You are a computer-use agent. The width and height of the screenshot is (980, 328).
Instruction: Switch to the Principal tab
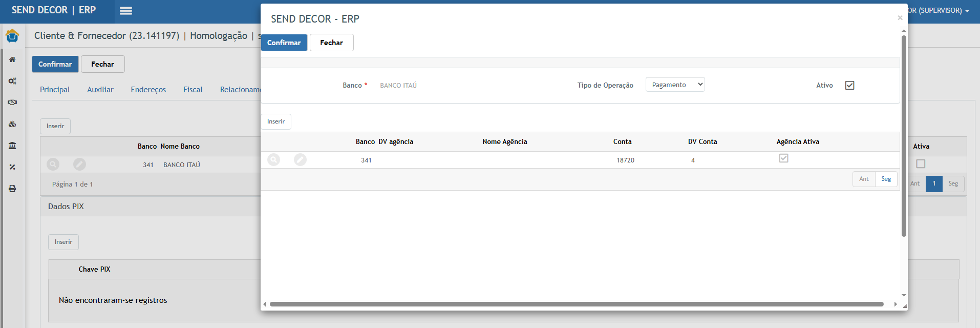point(55,90)
